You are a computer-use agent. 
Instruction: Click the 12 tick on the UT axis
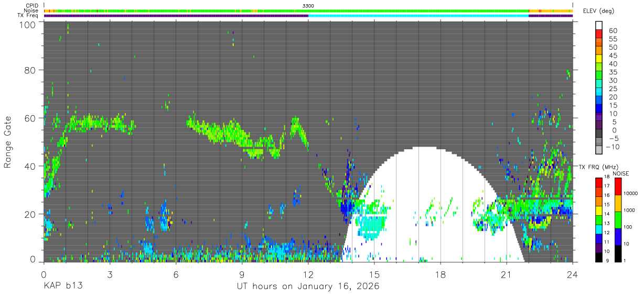[x=308, y=274]
